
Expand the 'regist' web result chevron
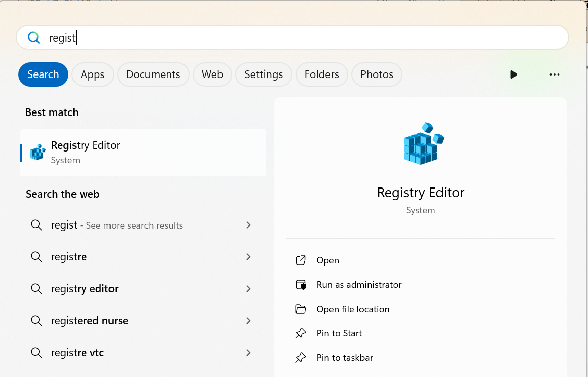[248, 225]
